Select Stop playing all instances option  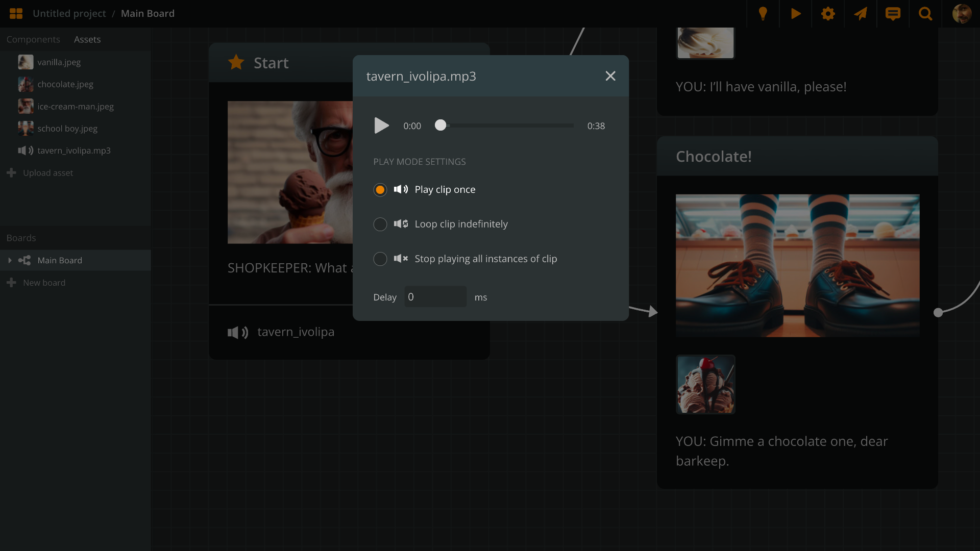[380, 259]
